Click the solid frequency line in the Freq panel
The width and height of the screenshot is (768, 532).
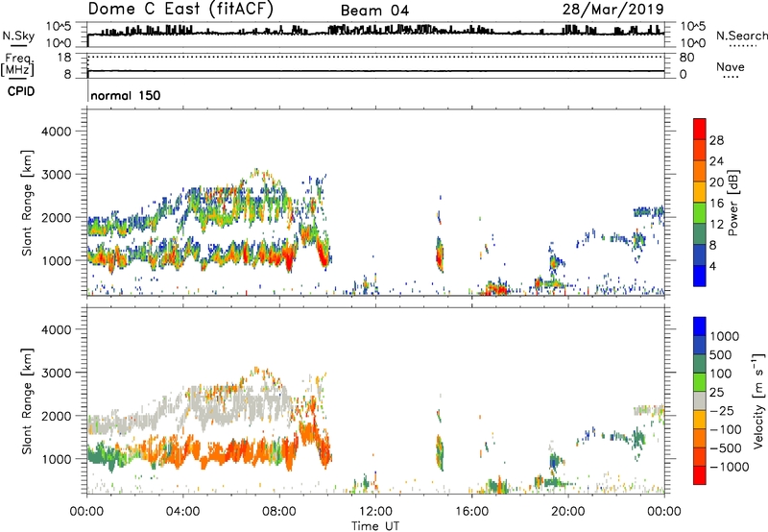tap(375, 71)
